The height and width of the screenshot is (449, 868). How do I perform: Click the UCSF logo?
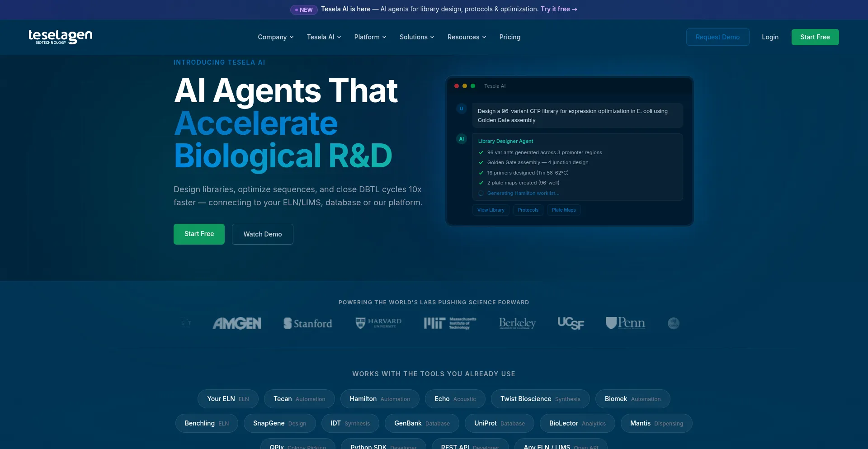click(571, 323)
